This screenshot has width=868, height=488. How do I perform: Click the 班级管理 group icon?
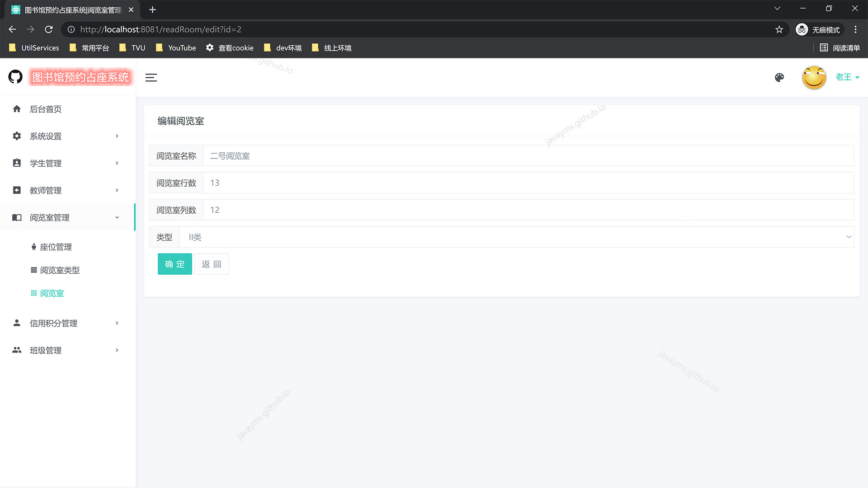coord(17,350)
